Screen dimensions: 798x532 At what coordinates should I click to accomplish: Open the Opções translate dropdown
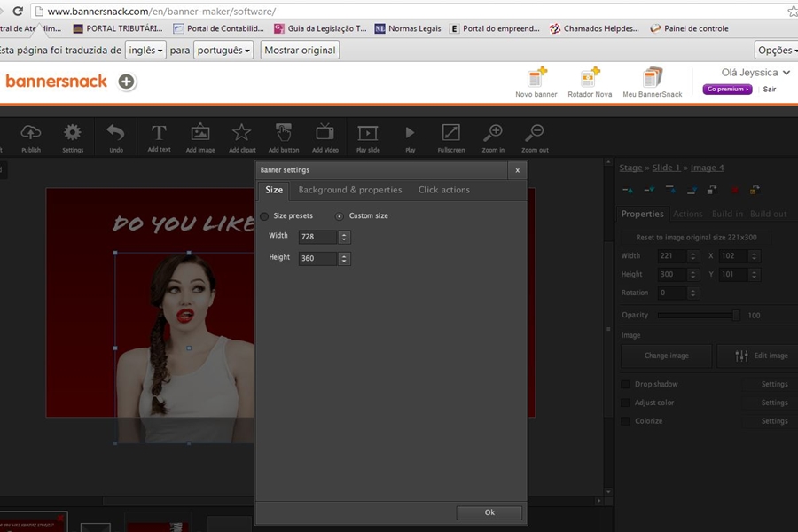777,50
